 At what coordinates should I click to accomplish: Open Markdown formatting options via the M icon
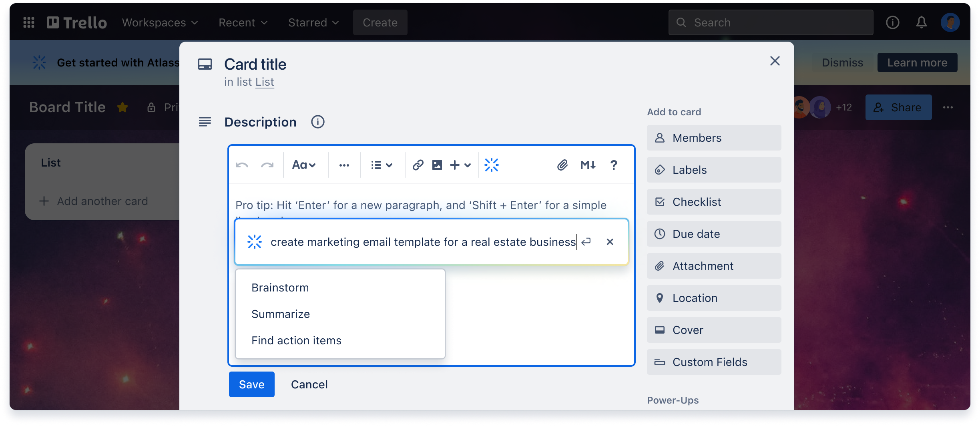coord(588,165)
